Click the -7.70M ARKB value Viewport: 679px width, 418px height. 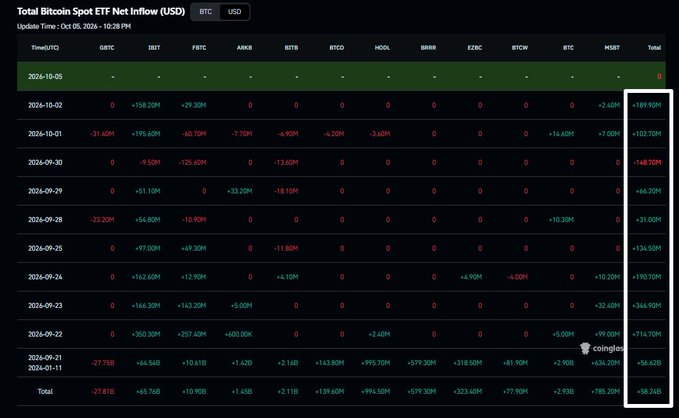click(x=242, y=134)
